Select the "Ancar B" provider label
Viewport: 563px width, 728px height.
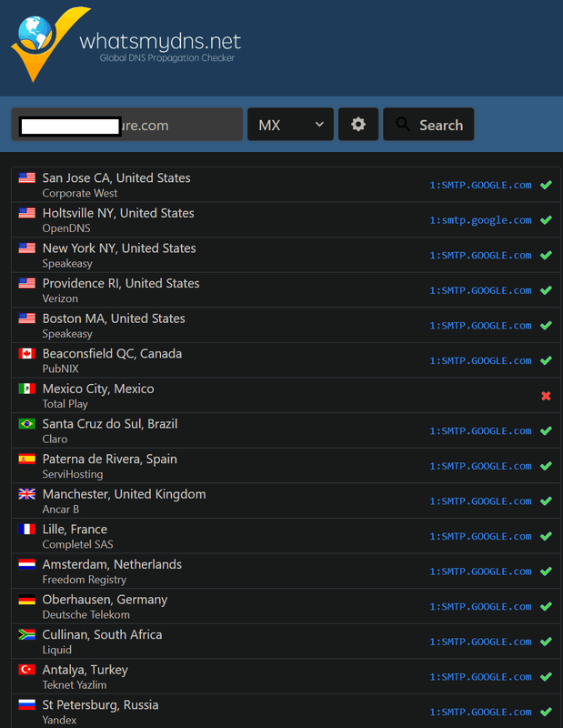(61, 510)
